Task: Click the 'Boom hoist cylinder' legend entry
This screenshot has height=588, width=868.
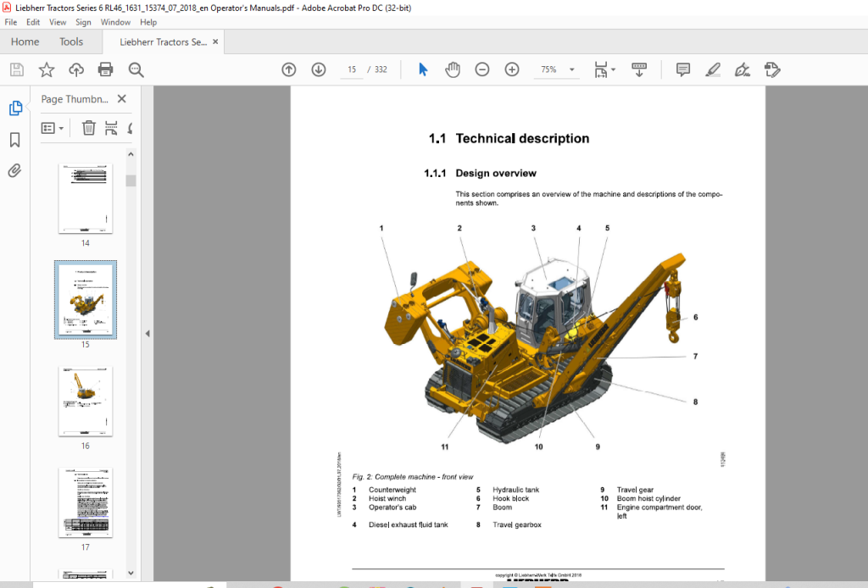Action: tap(648, 498)
